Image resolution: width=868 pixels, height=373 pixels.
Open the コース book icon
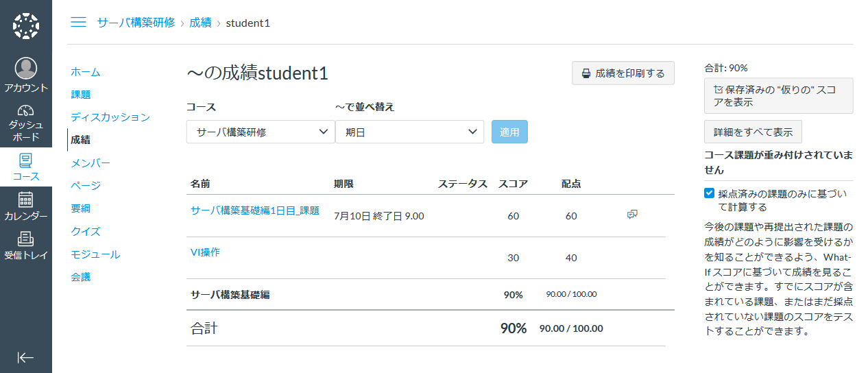pos(26,161)
